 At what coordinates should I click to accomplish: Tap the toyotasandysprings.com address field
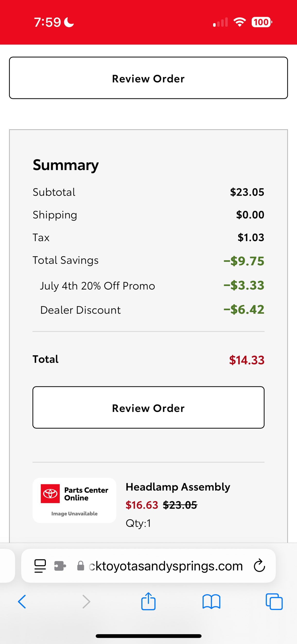(x=165, y=566)
